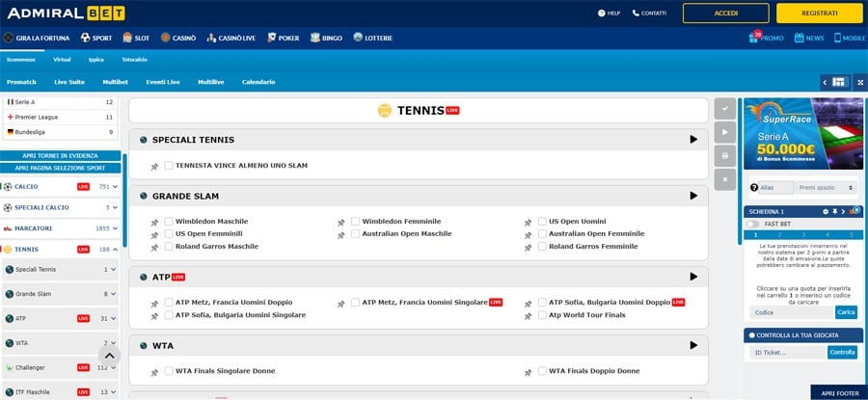Click the Carica code button
This screenshot has width=868, height=400.
(x=846, y=312)
